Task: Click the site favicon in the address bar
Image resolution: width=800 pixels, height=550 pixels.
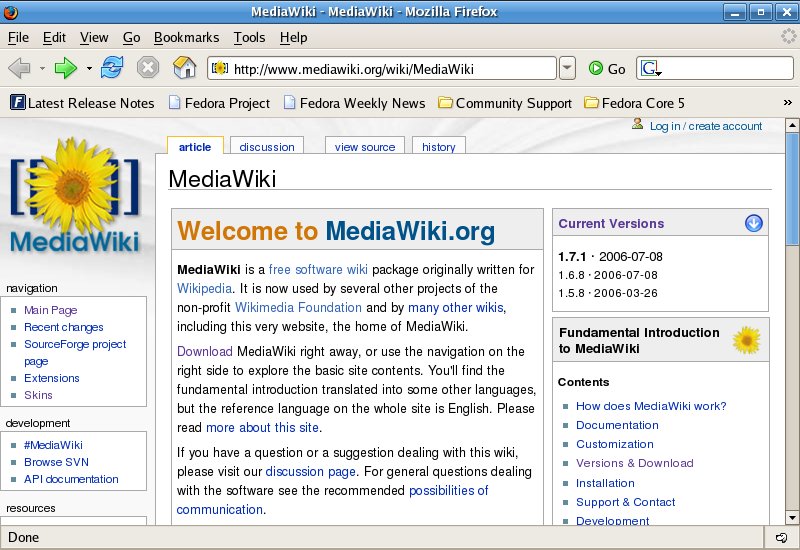Action: click(220, 68)
